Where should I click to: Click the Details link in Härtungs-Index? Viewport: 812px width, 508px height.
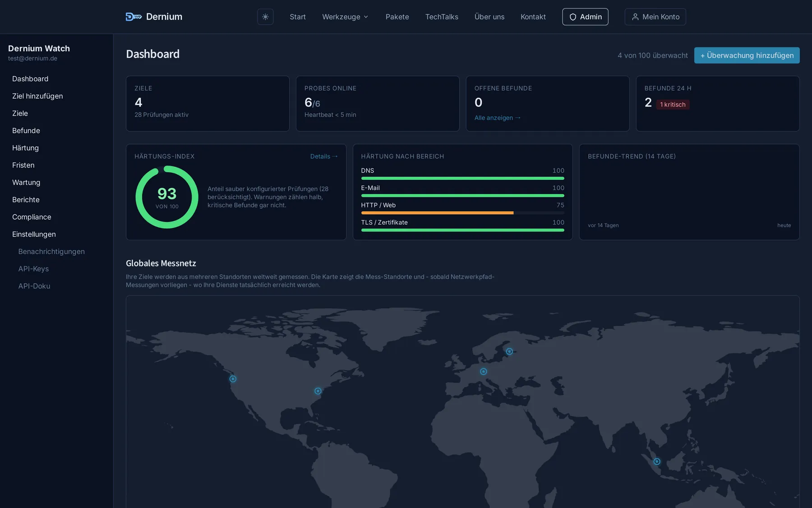[324, 156]
